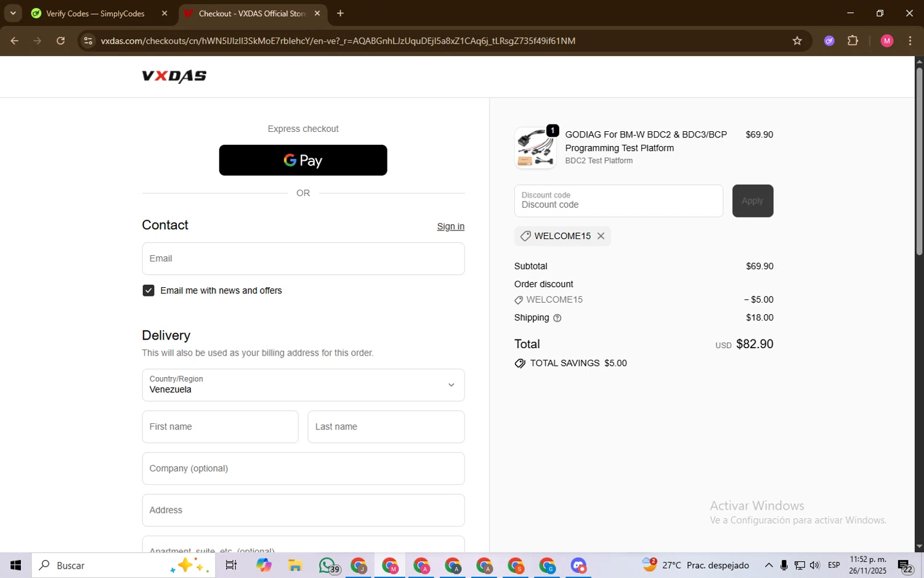This screenshot has height=578, width=924.
Task: Click the microphone tray icon
Action: [784, 565]
